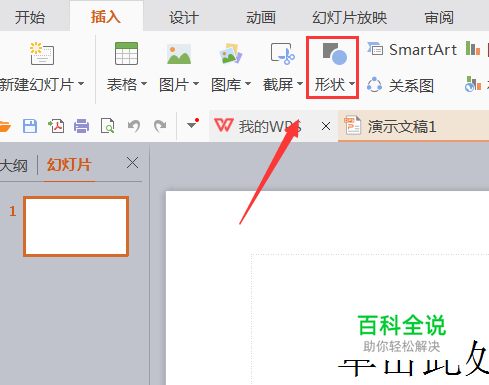Insert a SmartArt graphic
The image size is (489, 385).
point(412,50)
